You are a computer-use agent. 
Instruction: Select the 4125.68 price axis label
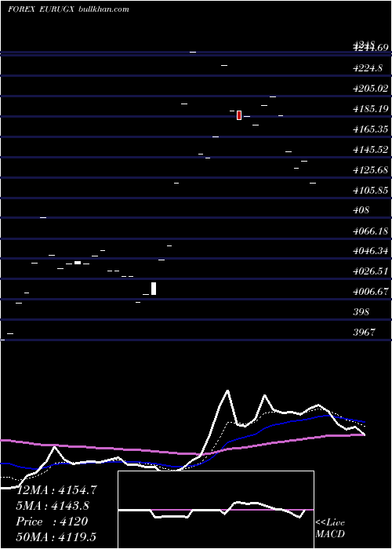point(371,170)
